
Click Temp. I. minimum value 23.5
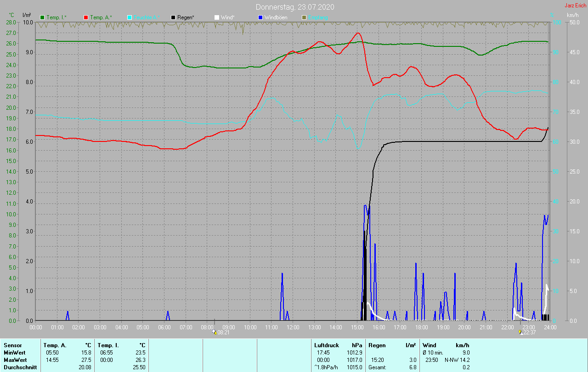141,353
